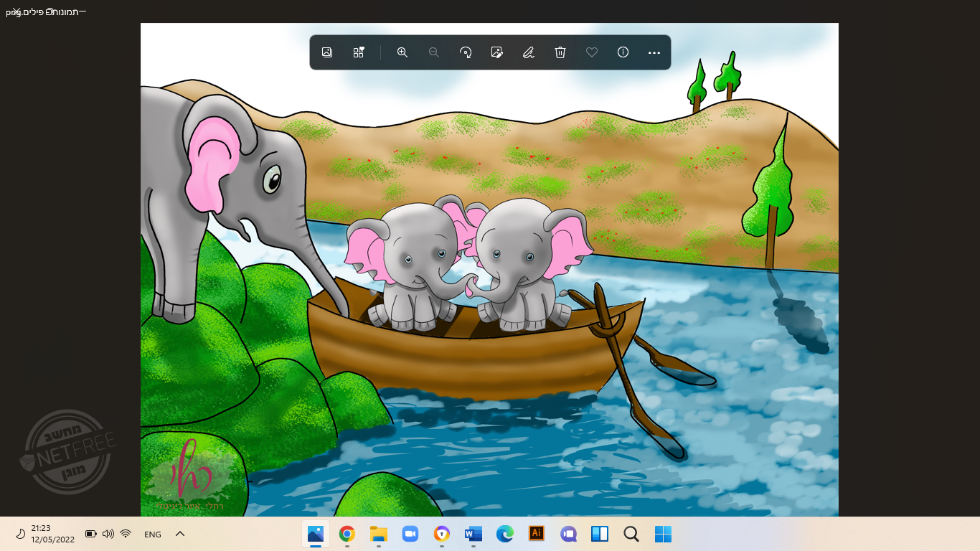Open the edit image tool
980x551 pixels.
pyautogui.click(x=496, y=52)
